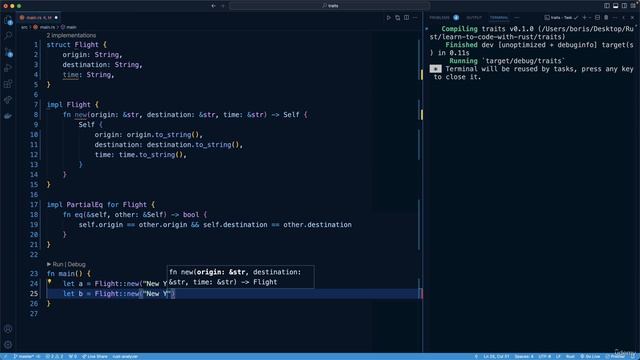Click the Go Live status bar item

tap(590, 356)
